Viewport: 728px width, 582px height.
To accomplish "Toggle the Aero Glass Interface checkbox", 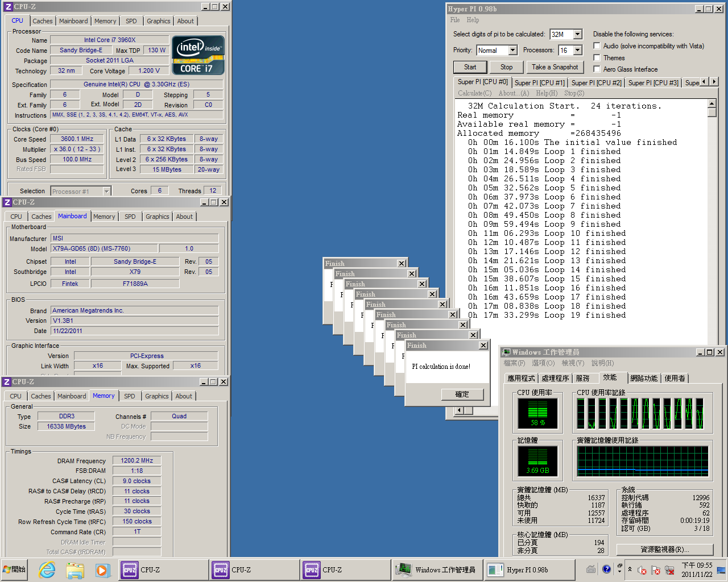I will pos(597,69).
